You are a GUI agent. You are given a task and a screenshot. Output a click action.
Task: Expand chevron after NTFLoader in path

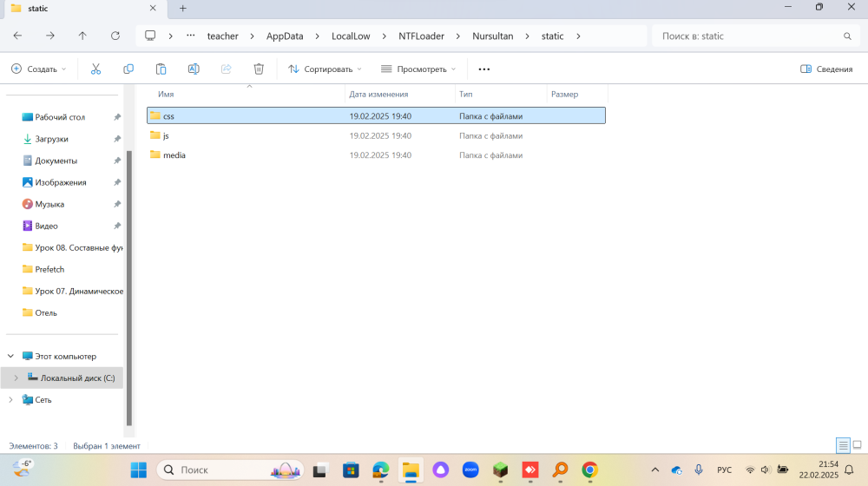(x=458, y=36)
